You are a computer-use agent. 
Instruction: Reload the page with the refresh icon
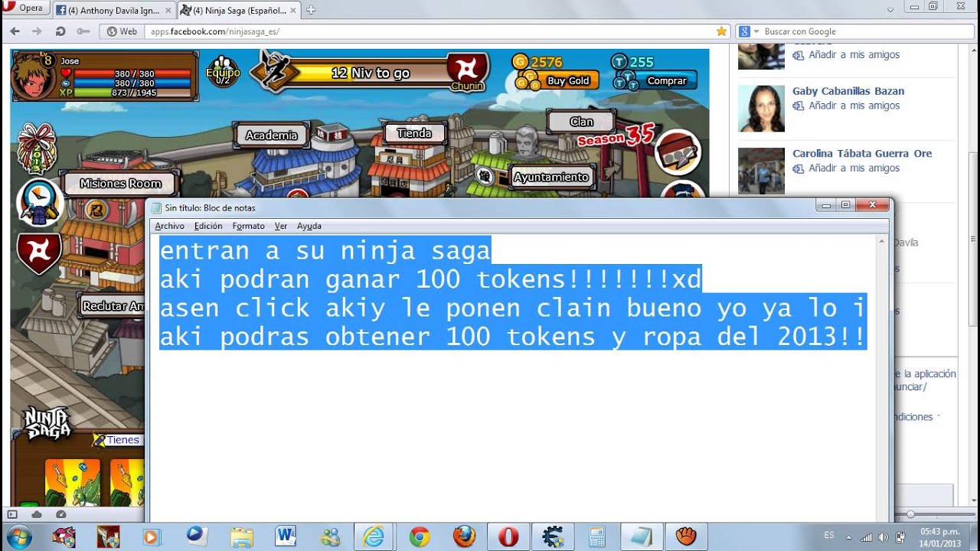coord(60,31)
